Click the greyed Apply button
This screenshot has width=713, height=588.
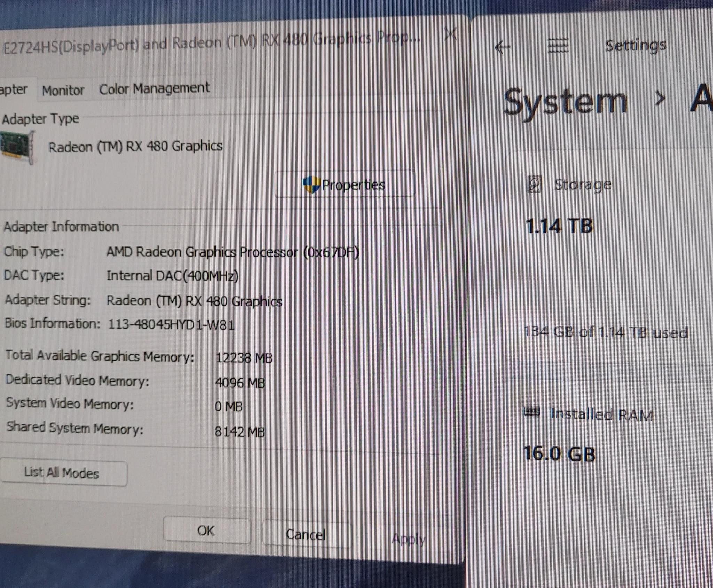pos(409,539)
